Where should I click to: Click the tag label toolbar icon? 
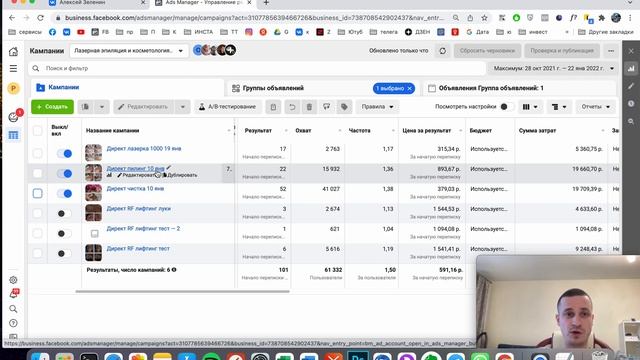pos(344,107)
